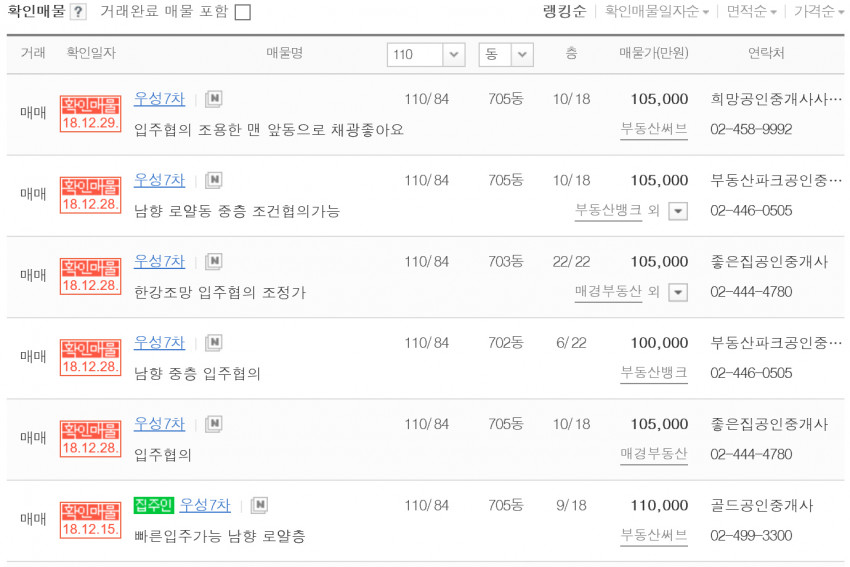Expand the arrow next to 부동산뱅크 외
This screenshot has height=567, width=850.
click(x=678, y=211)
